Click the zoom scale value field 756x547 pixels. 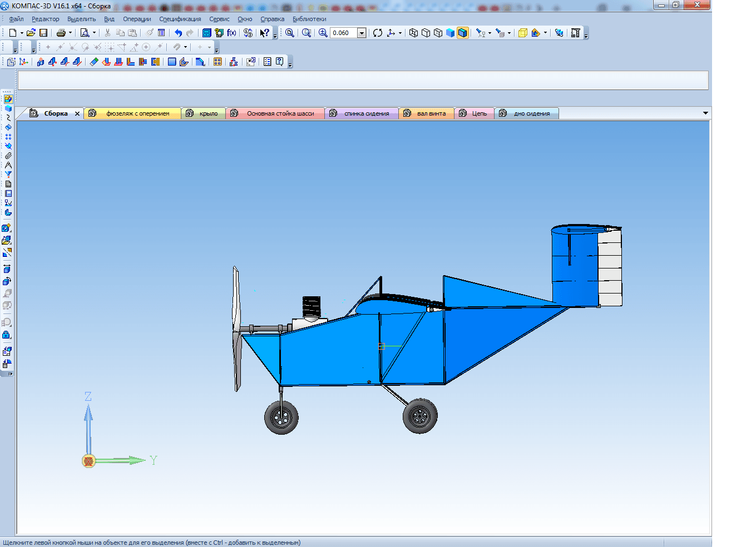click(x=343, y=33)
